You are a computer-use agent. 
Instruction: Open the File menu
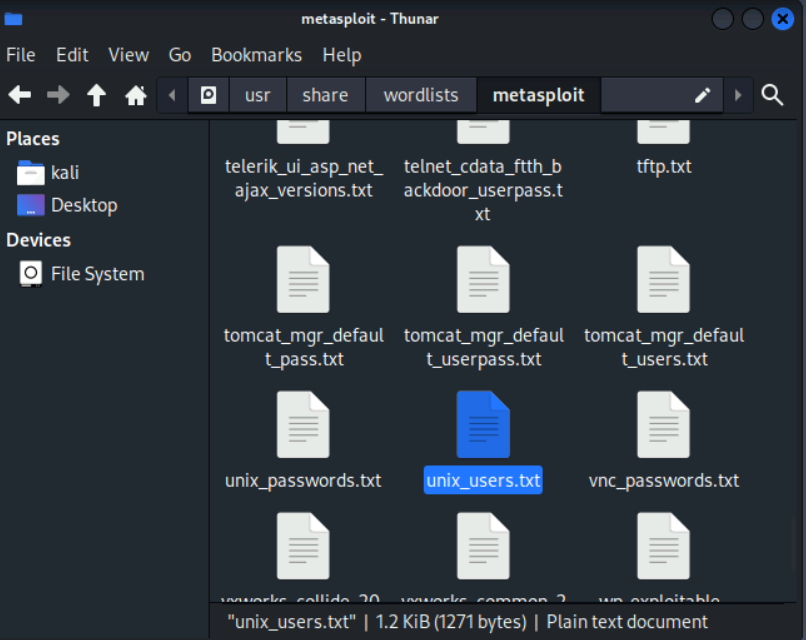click(x=21, y=55)
